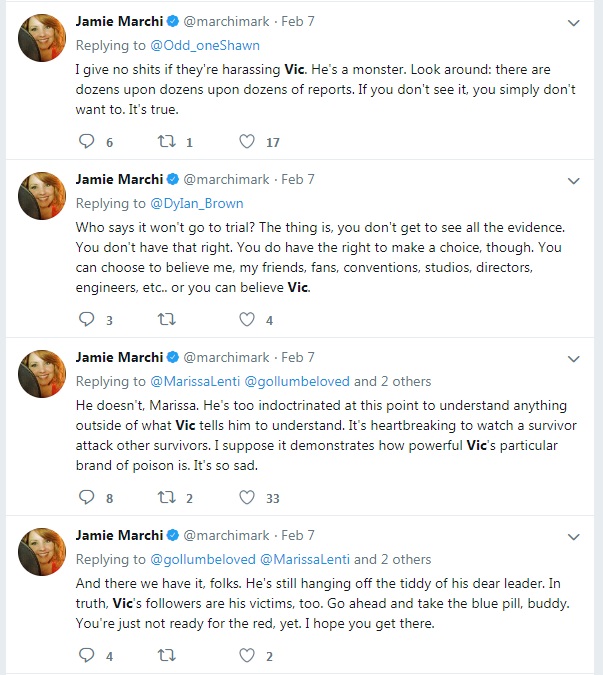
Task: Open the @Odd_oneShawn profile link
Action: coord(205,45)
